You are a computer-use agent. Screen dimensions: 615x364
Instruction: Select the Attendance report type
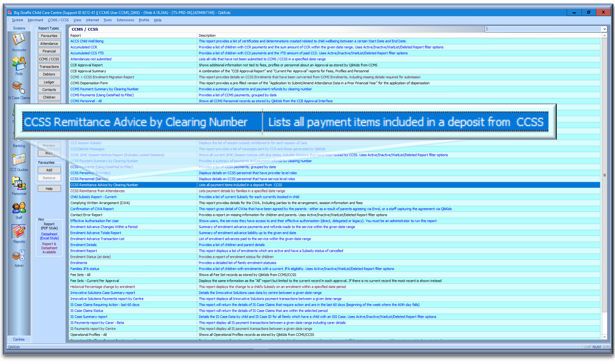click(49, 44)
